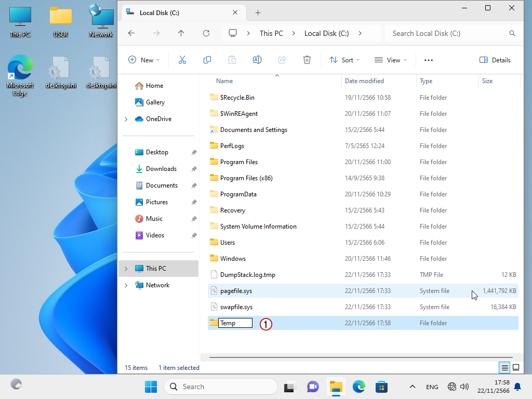Refresh the current folder view
Viewport: 532px width, 399px height.
tap(206, 33)
